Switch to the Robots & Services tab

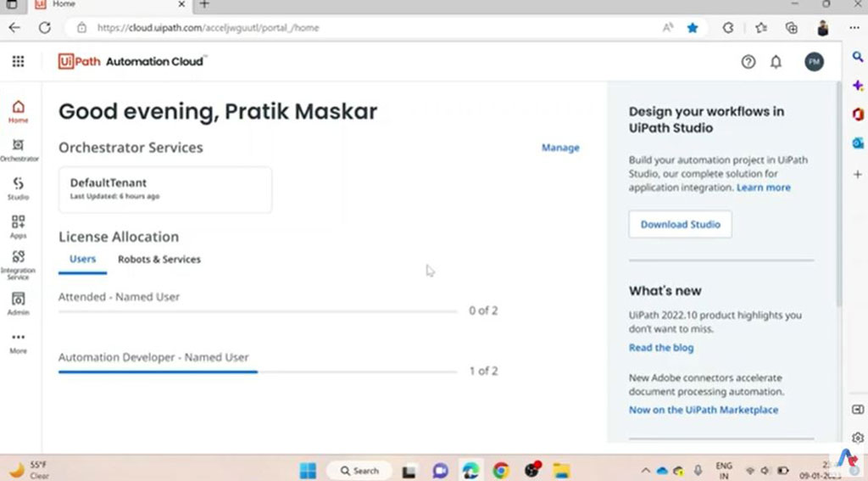click(159, 260)
